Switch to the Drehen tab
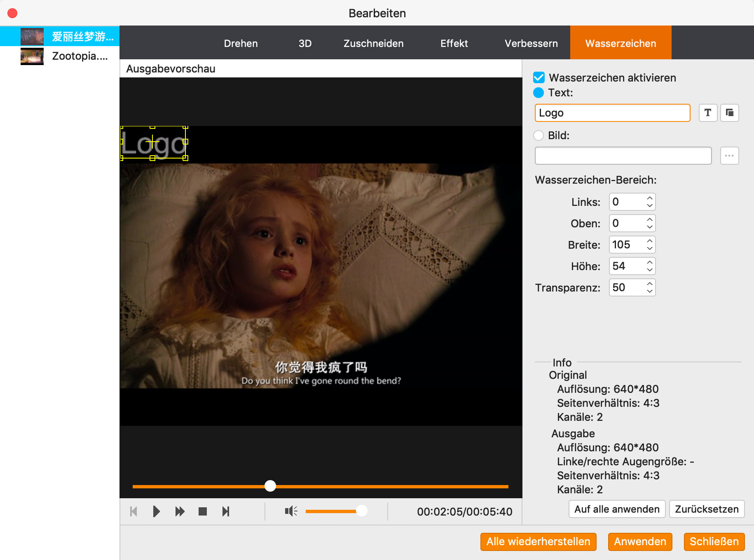This screenshot has width=754, height=560. (x=241, y=43)
